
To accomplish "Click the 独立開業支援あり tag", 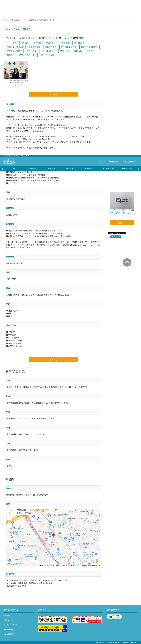I will click(x=69, y=47).
